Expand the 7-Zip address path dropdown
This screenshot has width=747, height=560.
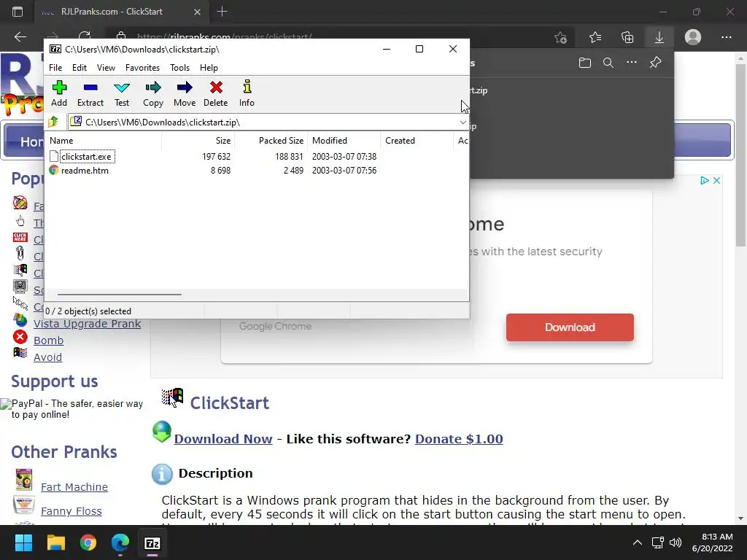pyautogui.click(x=462, y=122)
